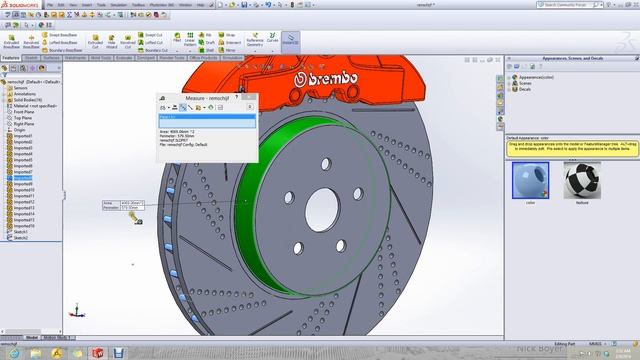Choose Lofted Boss/Base in ribbon
This screenshot has width=640, height=360.
click(x=60, y=42)
